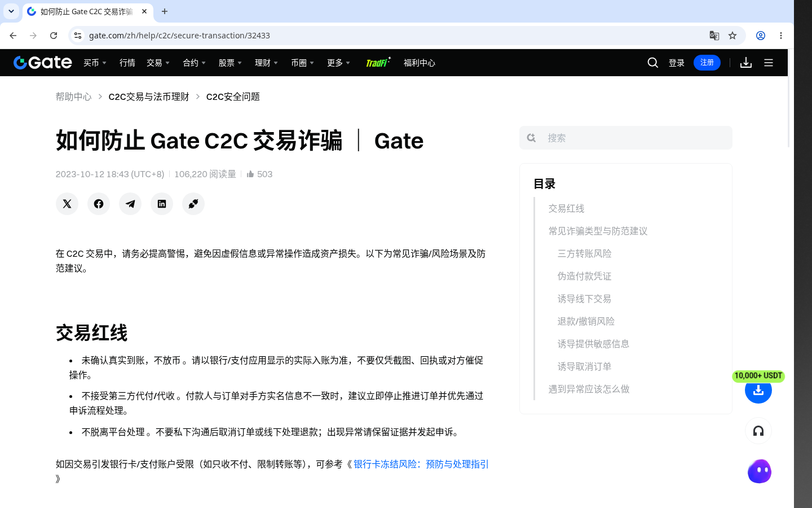Go to 帮助中心 breadcrumb
Screen dimensions: 812x508
coord(73,97)
